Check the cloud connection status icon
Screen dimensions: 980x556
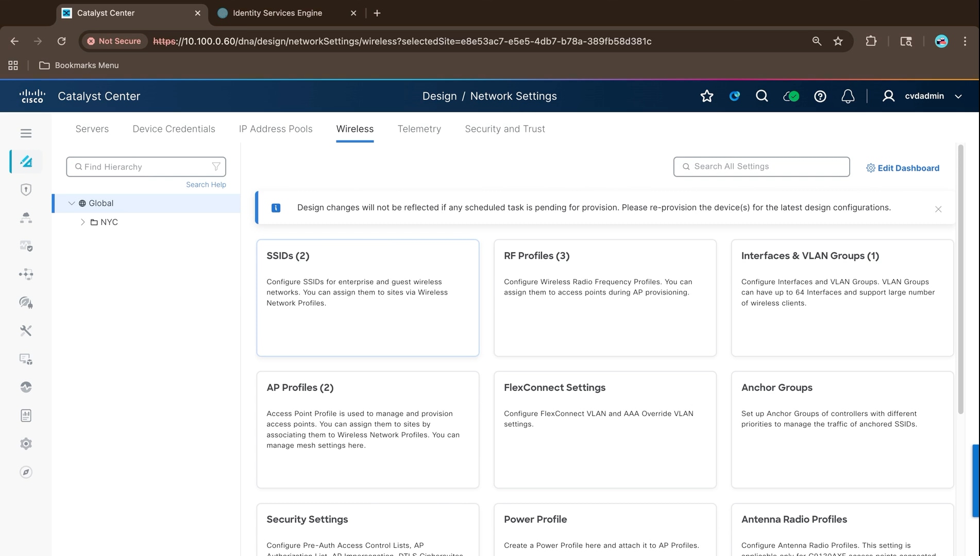point(791,96)
